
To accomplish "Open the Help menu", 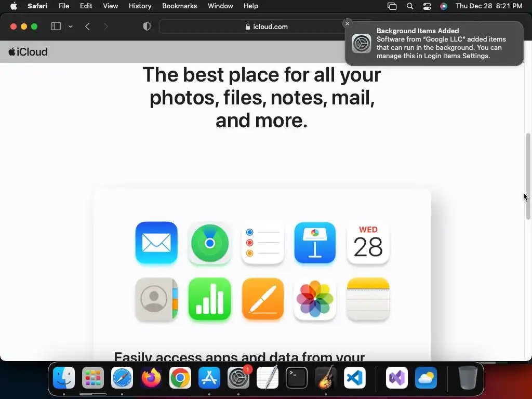I will tap(251, 6).
